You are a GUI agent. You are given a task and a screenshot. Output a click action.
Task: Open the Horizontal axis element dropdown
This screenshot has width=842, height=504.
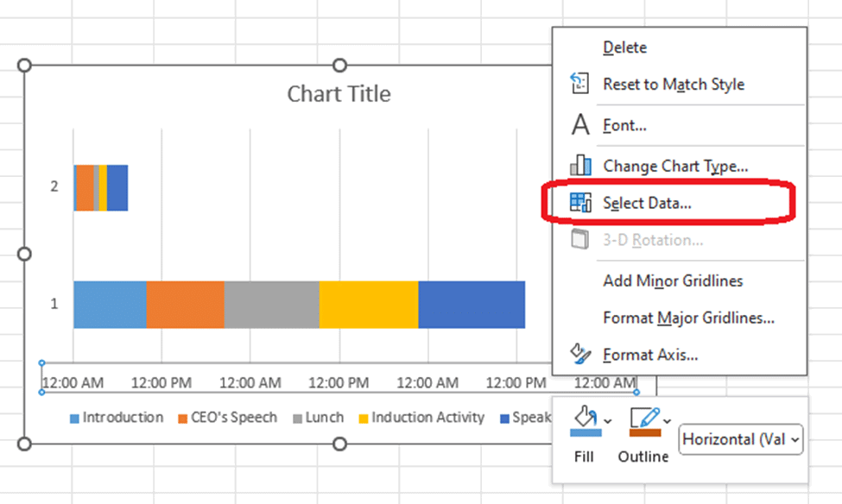742,439
